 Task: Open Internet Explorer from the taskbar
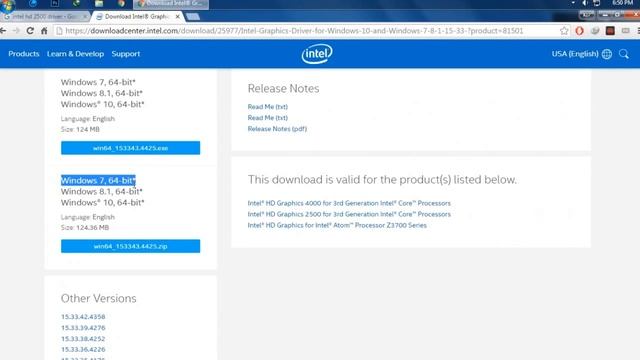pos(33,4)
